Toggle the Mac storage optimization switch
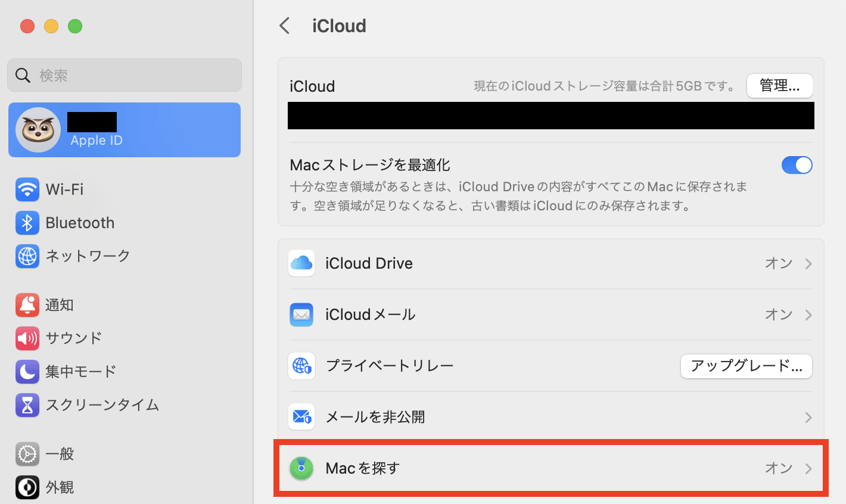The width and height of the screenshot is (846, 504). 797,165
